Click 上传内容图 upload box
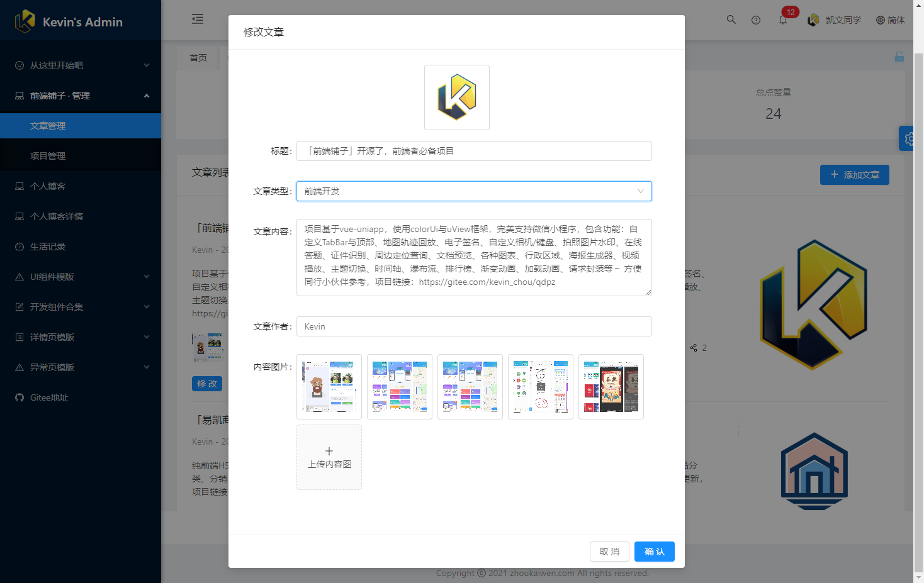The image size is (924, 583). click(329, 457)
